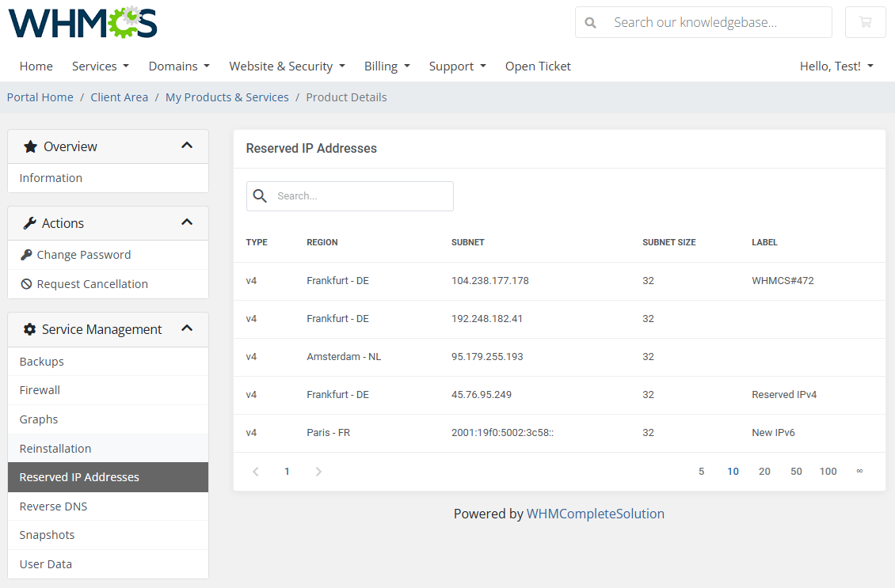Collapse the Overview panel

coord(187,146)
